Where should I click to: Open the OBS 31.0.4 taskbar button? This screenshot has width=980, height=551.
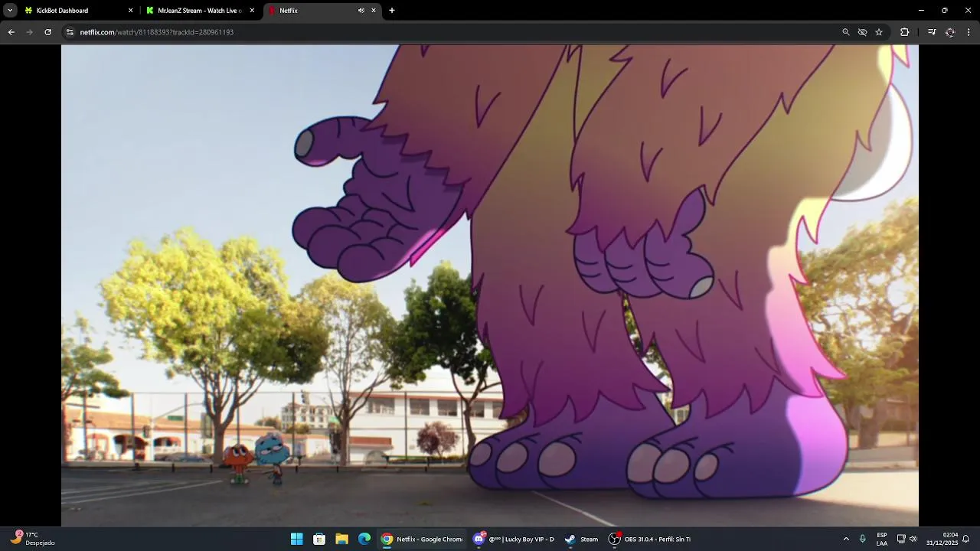click(650, 539)
